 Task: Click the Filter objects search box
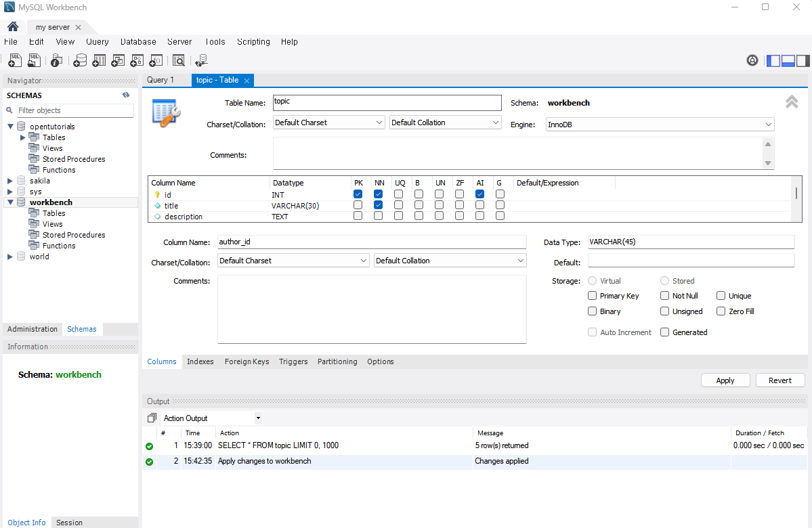coord(75,110)
